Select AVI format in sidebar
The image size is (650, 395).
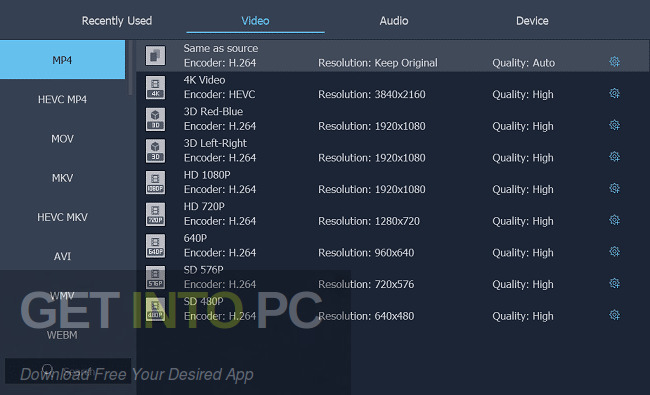click(62, 256)
